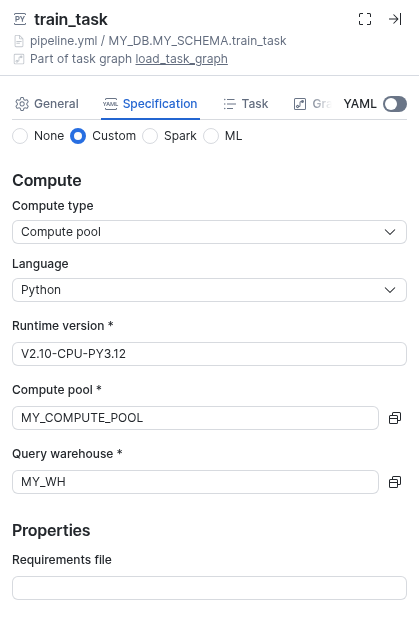Click the Runtime version input field
Screen dimensions: 420x620
pyautogui.click(x=209, y=354)
